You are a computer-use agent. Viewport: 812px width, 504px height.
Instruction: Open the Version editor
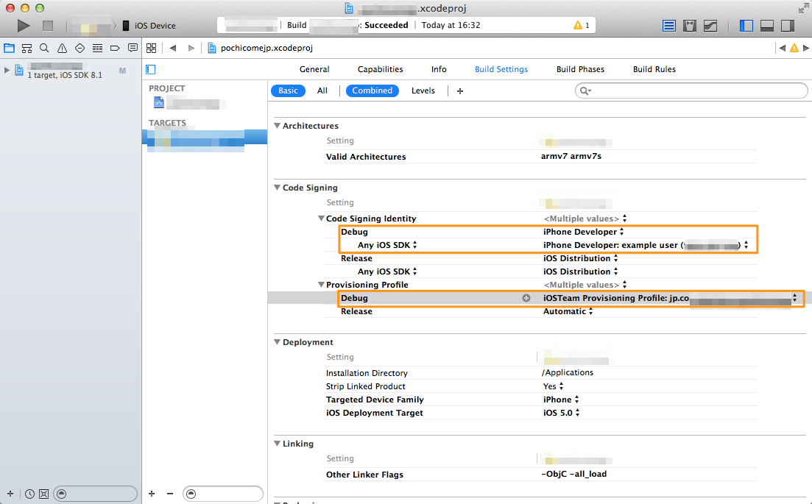click(710, 25)
